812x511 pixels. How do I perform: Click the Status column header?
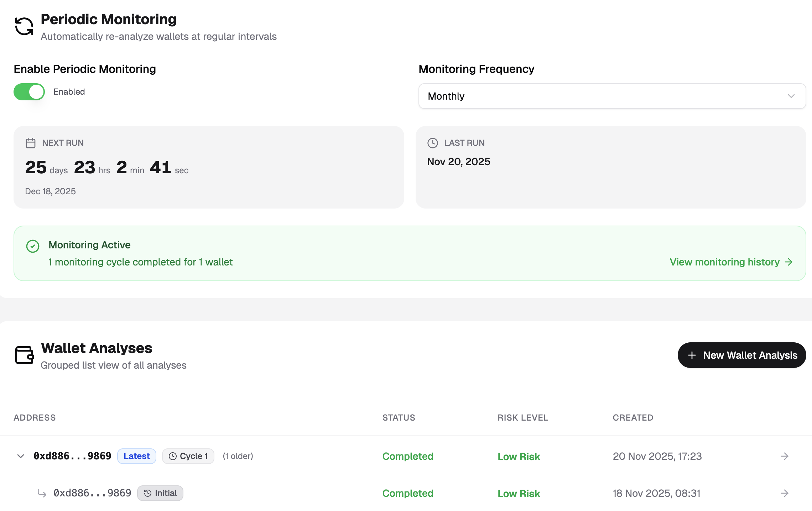[x=399, y=418]
